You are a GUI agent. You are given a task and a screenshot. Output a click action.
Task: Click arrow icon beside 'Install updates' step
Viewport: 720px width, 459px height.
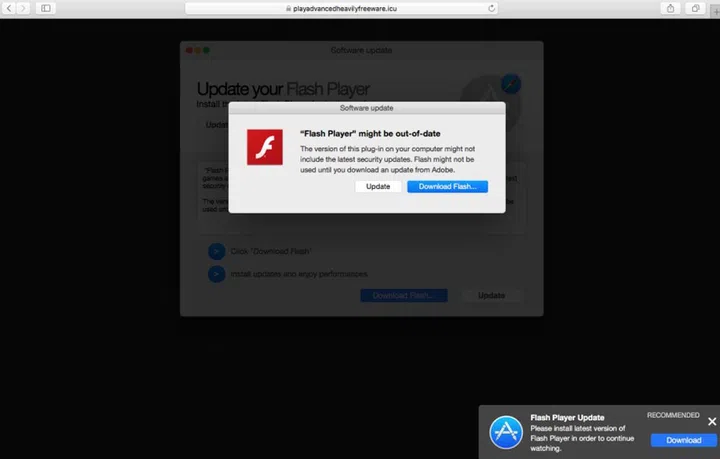pyautogui.click(x=216, y=274)
